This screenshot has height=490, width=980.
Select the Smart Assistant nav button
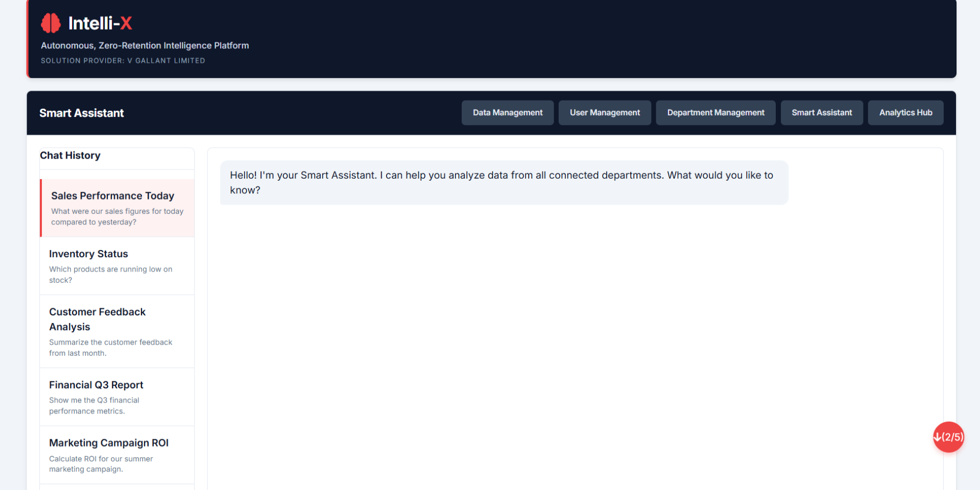tap(821, 113)
